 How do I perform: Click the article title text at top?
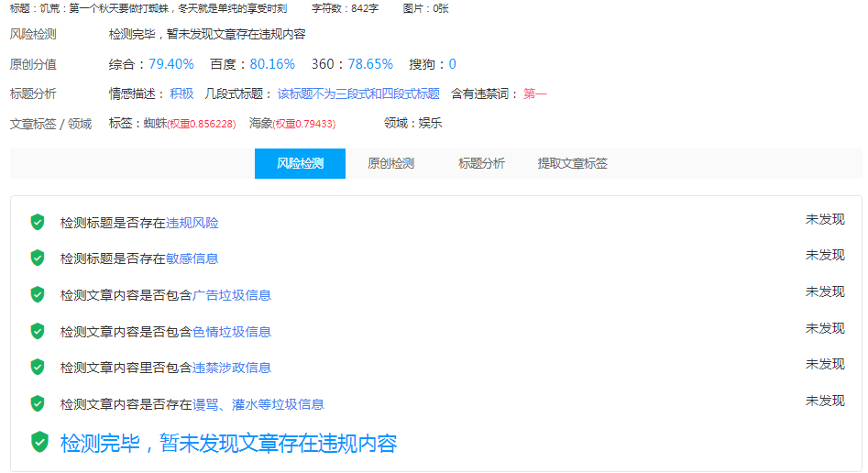click(148, 8)
